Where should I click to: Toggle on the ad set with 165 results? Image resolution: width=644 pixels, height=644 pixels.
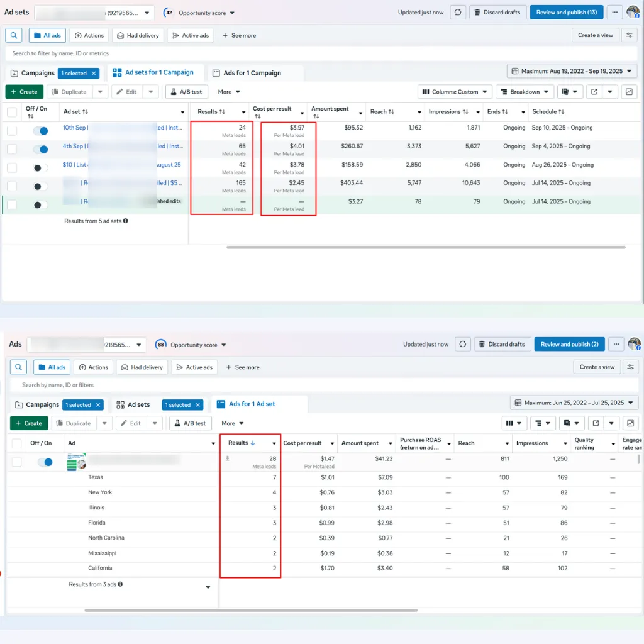point(41,186)
